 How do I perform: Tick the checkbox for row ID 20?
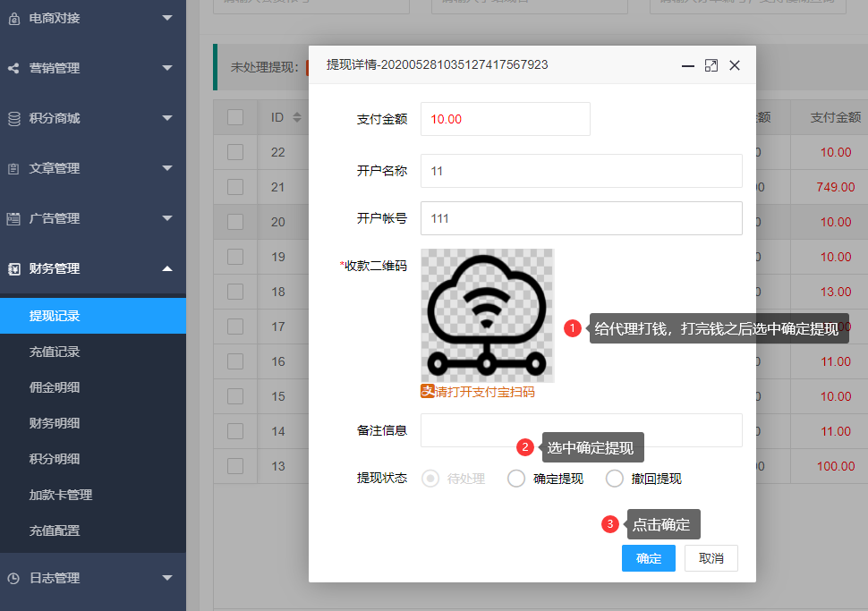(x=235, y=222)
